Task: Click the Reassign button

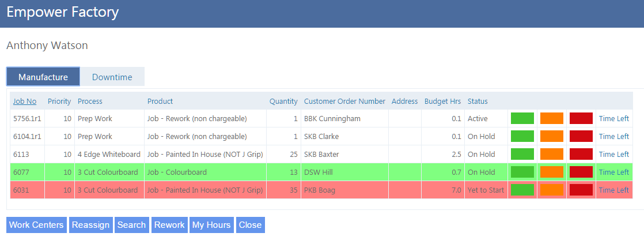Action: (91, 225)
